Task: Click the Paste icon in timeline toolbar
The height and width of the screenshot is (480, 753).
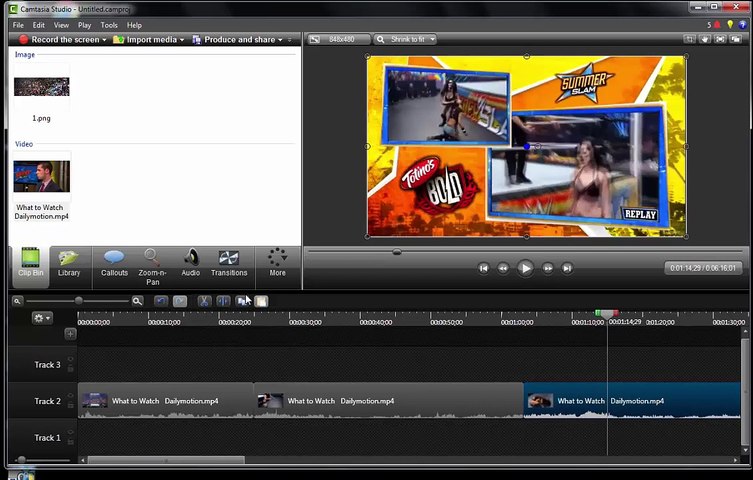Action: tap(261, 301)
